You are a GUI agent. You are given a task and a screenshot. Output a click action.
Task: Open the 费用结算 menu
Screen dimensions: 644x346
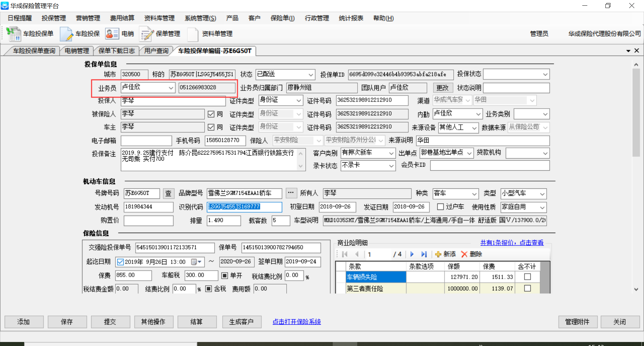tap(122, 18)
